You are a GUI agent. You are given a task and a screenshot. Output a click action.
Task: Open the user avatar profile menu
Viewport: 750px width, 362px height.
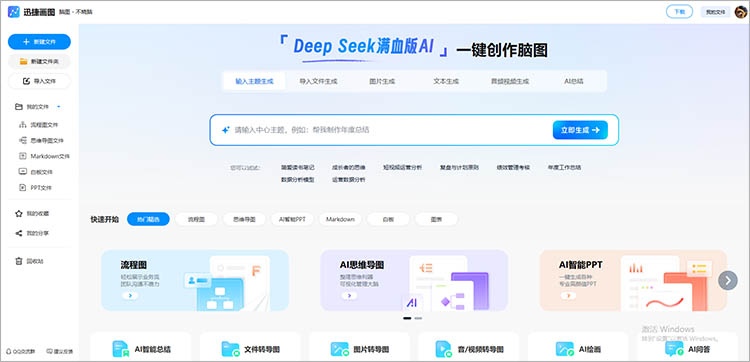tap(740, 11)
